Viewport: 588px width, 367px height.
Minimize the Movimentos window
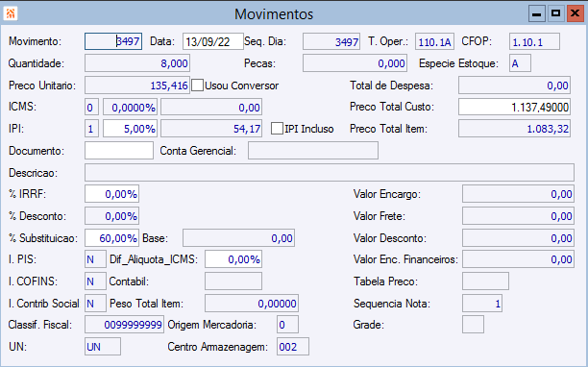tap(537, 13)
